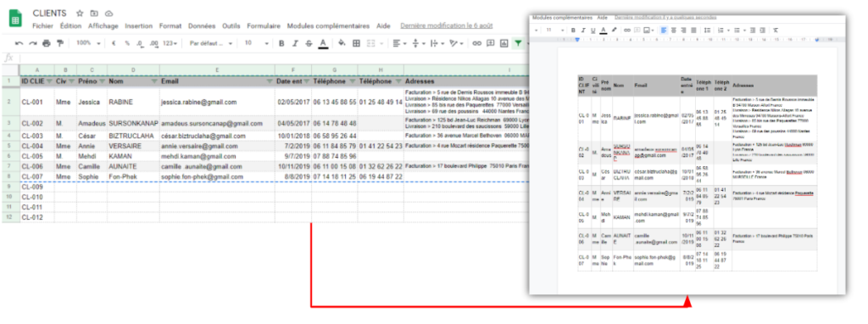Screen dimensions: 868x324
Task: Increase indent in the Docs window
Action: (763, 30)
